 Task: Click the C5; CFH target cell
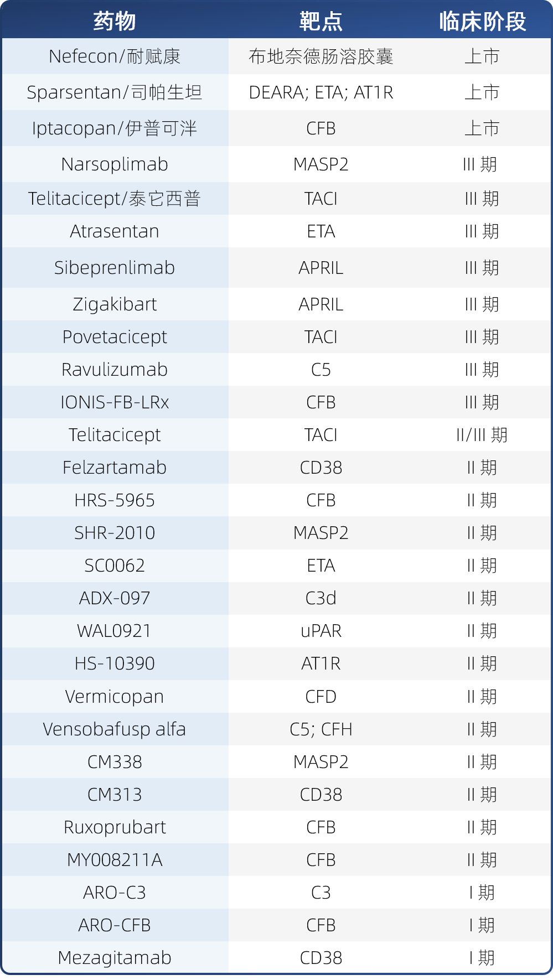(321, 729)
